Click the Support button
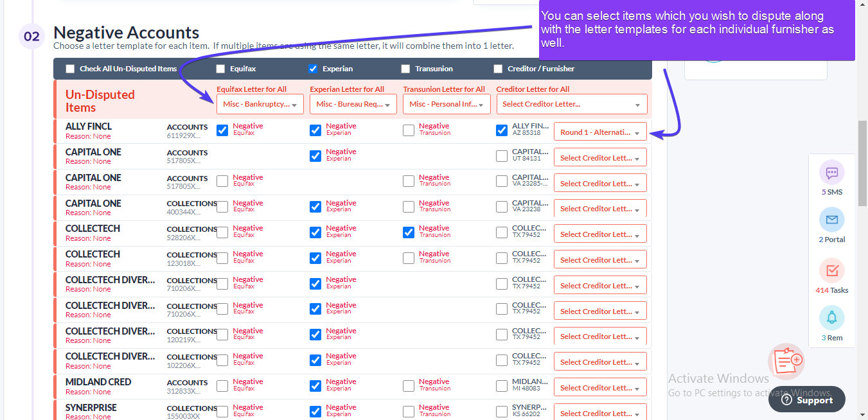868x420 pixels. pos(806,399)
